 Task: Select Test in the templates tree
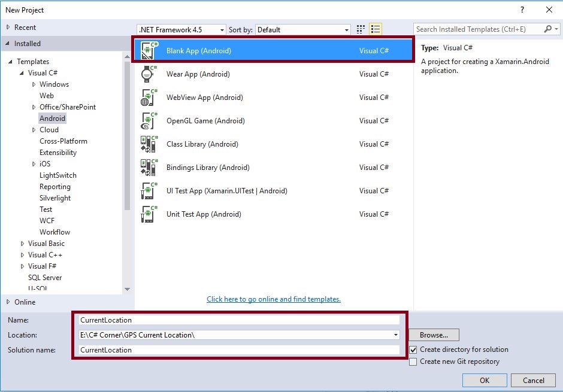click(46, 209)
